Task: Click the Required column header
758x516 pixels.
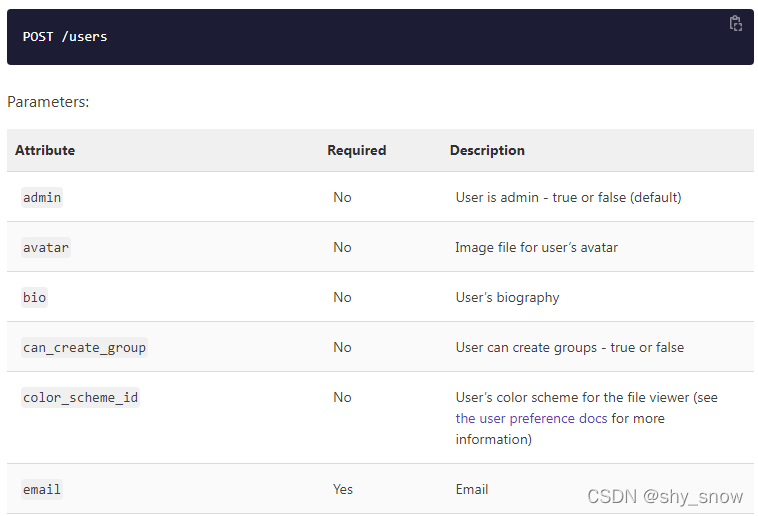Action: click(x=356, y=150)
